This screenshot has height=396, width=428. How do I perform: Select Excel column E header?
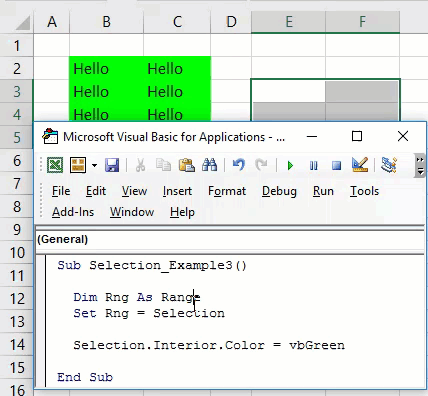[x=288, y=22]
